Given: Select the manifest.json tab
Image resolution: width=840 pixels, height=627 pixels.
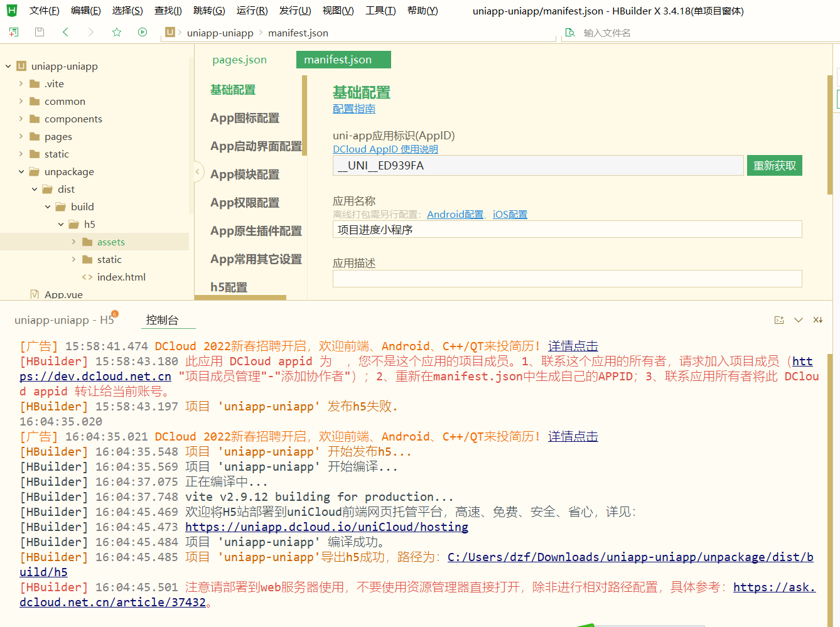Looking at the screenshot, I should click(x=343, y=60).
